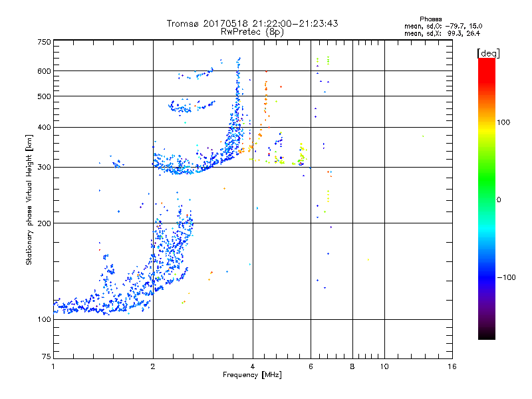Click the y-axis tick label '300'

[44, 168]
